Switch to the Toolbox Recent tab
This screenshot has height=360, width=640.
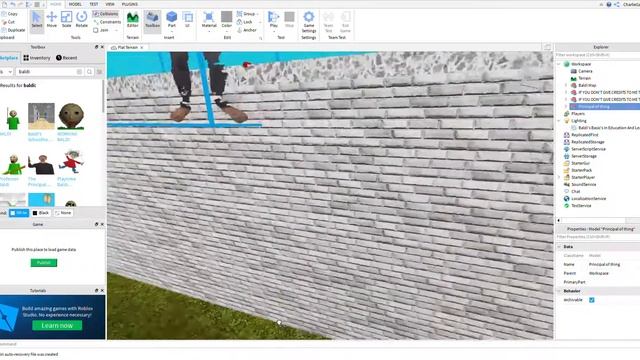[67, 58]
